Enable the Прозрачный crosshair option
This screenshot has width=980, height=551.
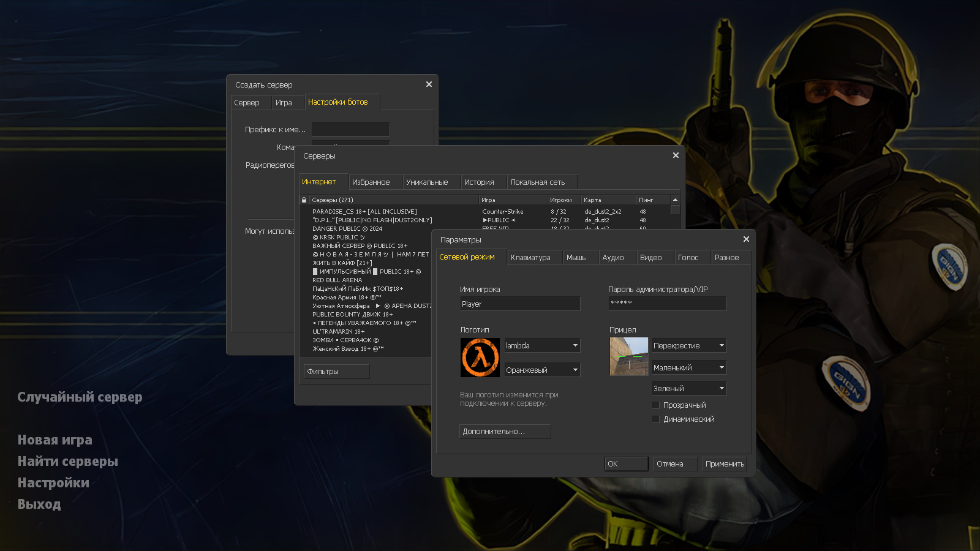click(655, 405)
